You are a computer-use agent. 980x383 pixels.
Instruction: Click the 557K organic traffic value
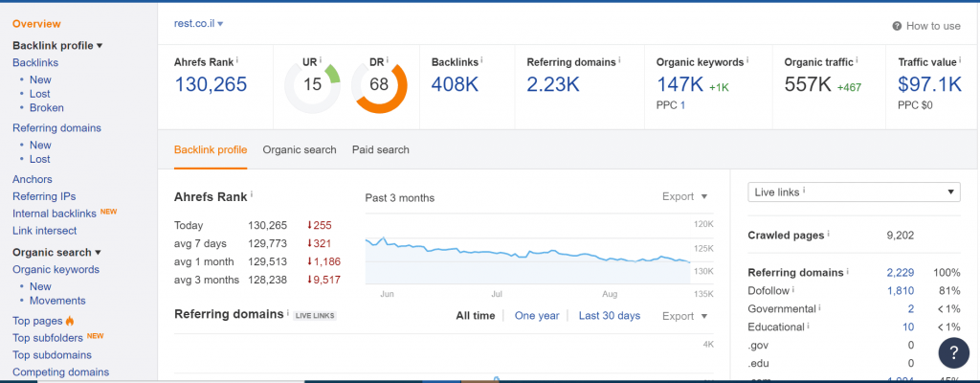click(808, 84)
